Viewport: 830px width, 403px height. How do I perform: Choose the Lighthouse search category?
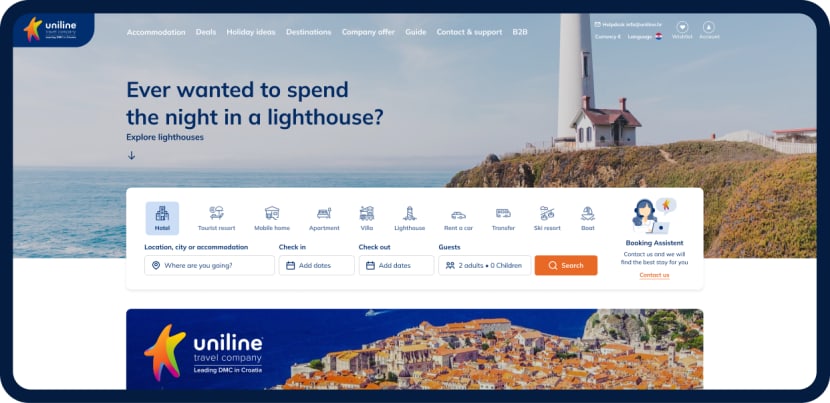(x=409, y=218)
